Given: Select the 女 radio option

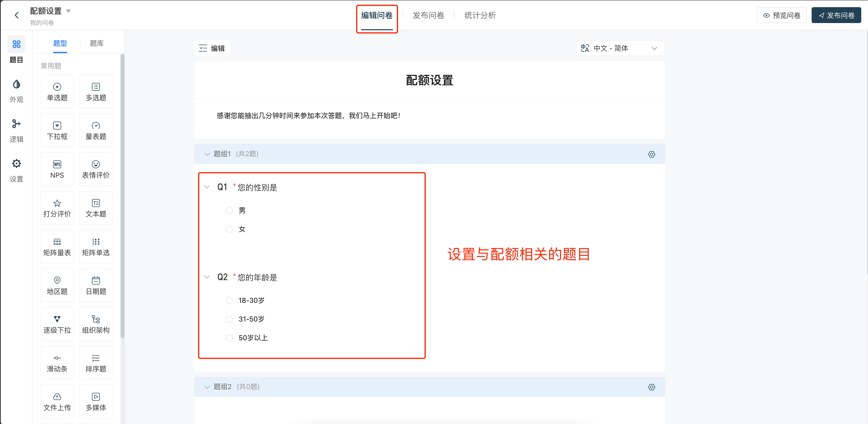Looking at the screenshot, I should click(x=229, y=229).
